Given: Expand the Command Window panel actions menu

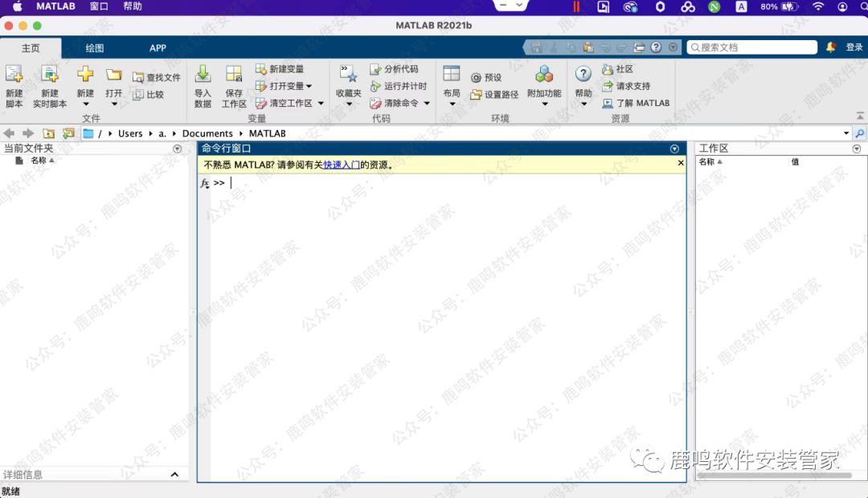Looking at the screenshot, I should coord(675,149).
